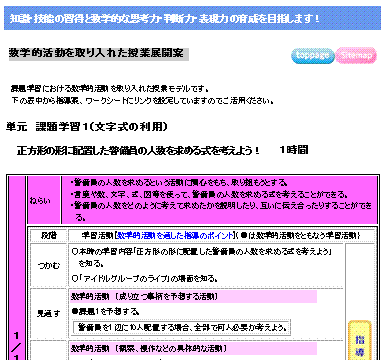Click the blue banner header at top
This screenshot has height=360, width=389.
point(192,18)
